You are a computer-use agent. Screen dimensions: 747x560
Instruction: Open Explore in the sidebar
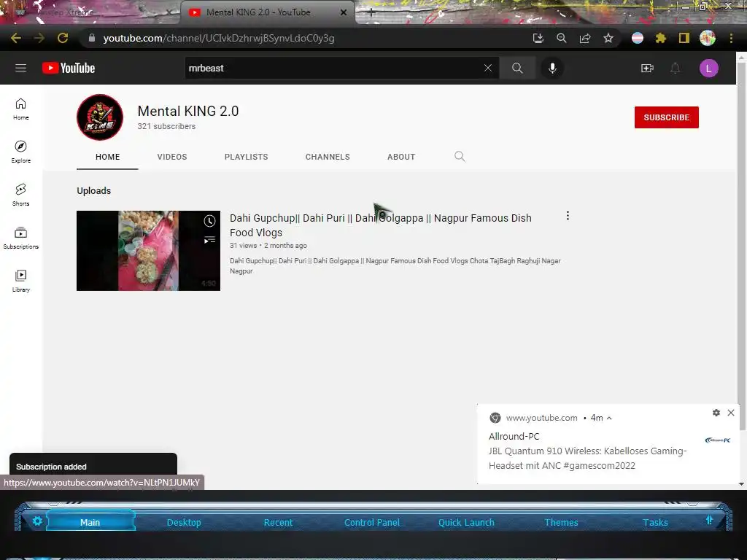click(x=20, y=152)
